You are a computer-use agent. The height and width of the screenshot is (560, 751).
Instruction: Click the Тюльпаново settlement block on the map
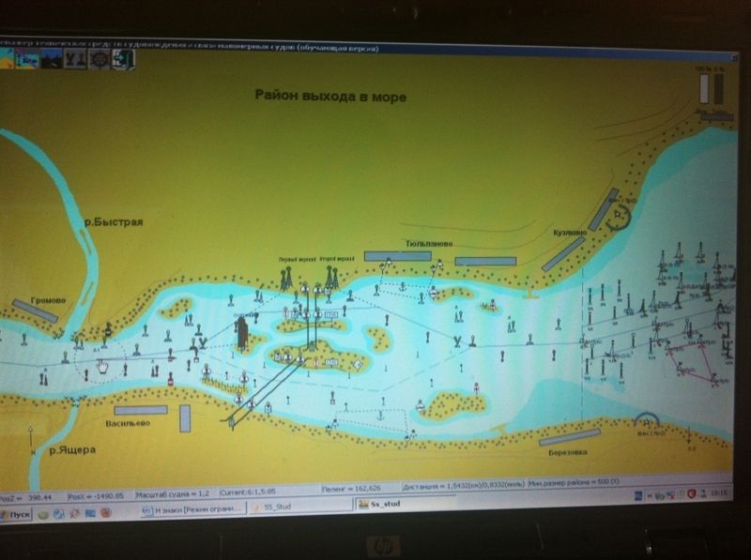(x=397, y=255)
